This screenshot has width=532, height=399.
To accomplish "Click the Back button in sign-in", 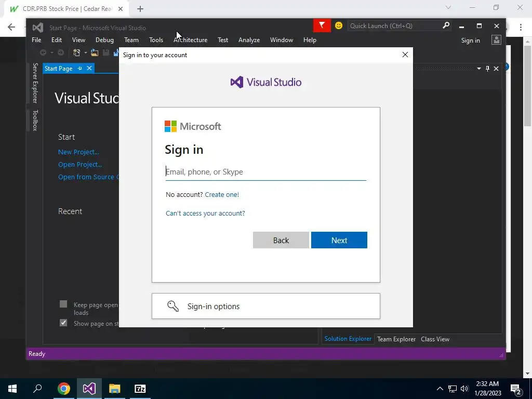I will (281, 240).
